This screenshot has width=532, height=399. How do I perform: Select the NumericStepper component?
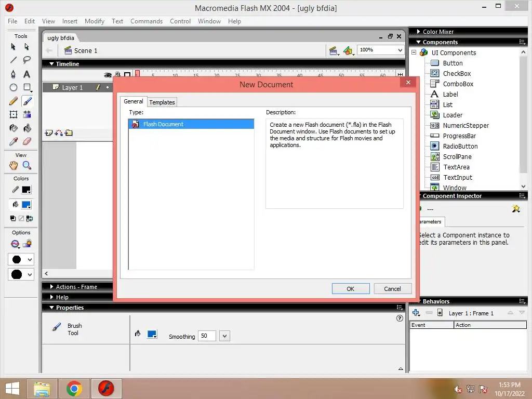click(465, 126)
